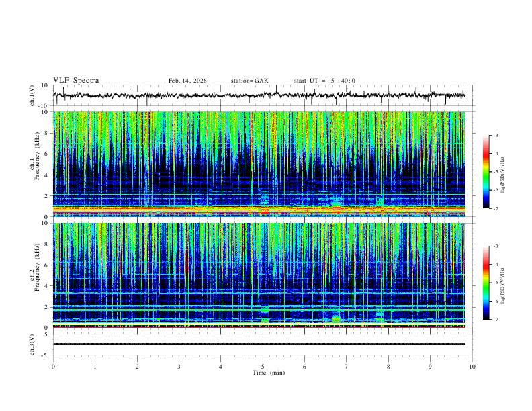Click the "-5" tick on ch.2 colorbar
Image resolution: width=532 pixels, height=411 pixels.
[495, 283]
